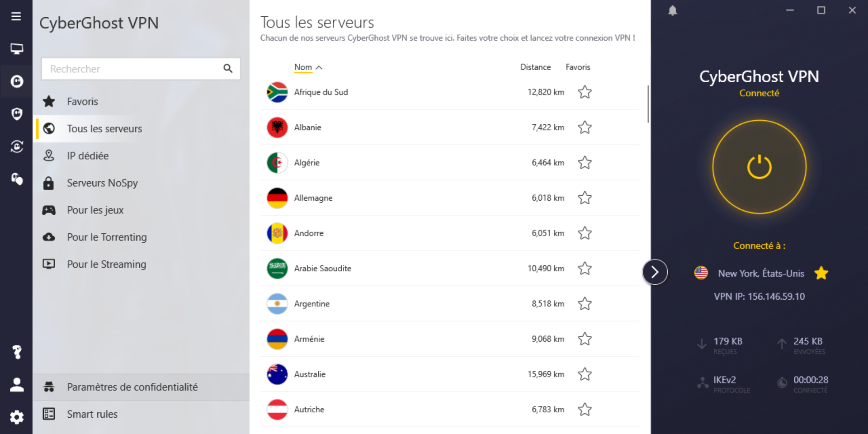Open the account profile icon in sidebar
868x434 pixels.
coord(17,385)
